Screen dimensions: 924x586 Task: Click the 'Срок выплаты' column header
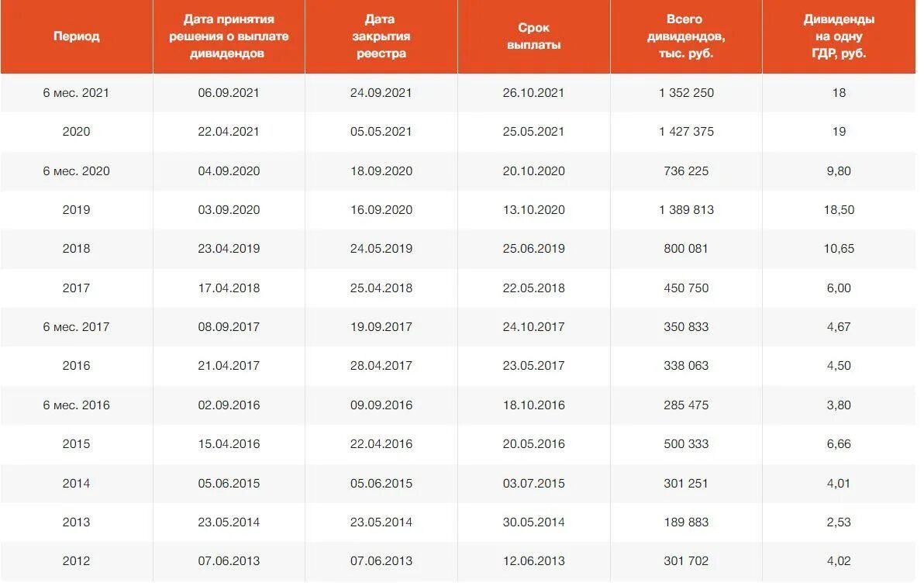534,36
